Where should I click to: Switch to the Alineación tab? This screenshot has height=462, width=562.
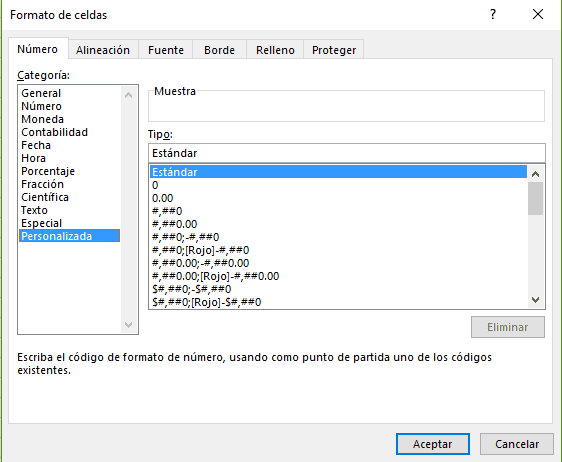(103, 50)
